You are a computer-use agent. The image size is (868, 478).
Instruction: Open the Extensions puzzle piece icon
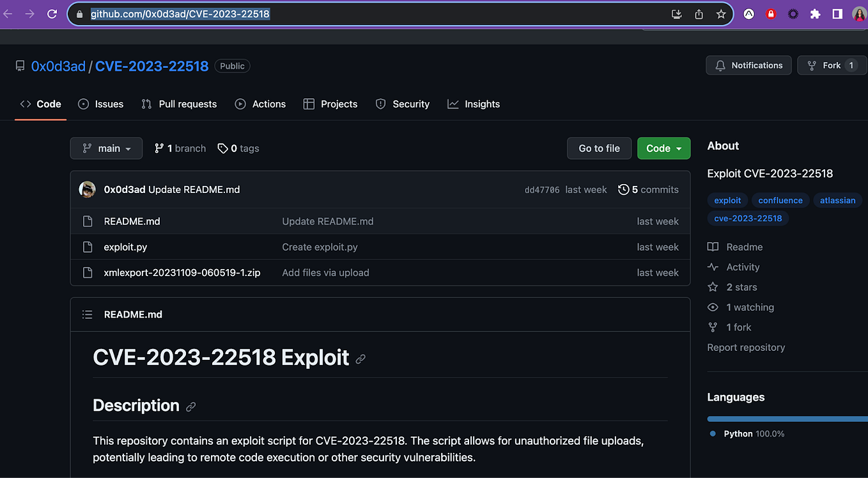pyautogui.click(x=815, y=14)
